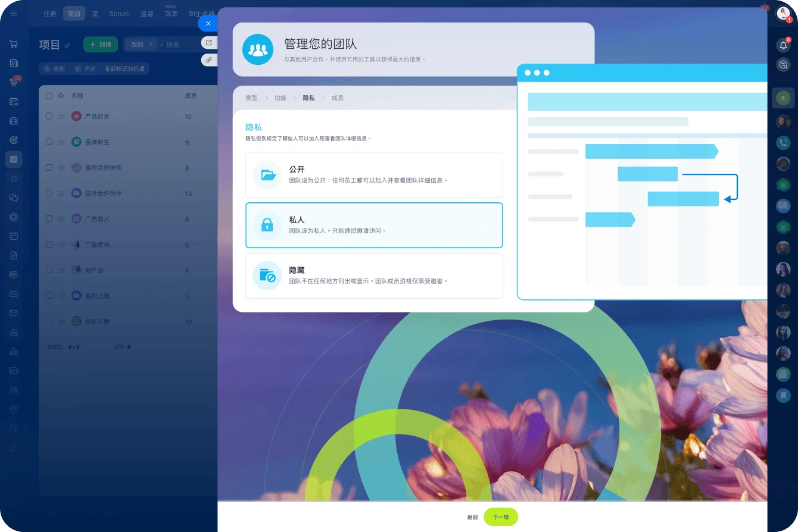This screenshot has height=532, width=798.
Task: Open row actions menu for 盈利之道
Action: click(x=61, y=296)
